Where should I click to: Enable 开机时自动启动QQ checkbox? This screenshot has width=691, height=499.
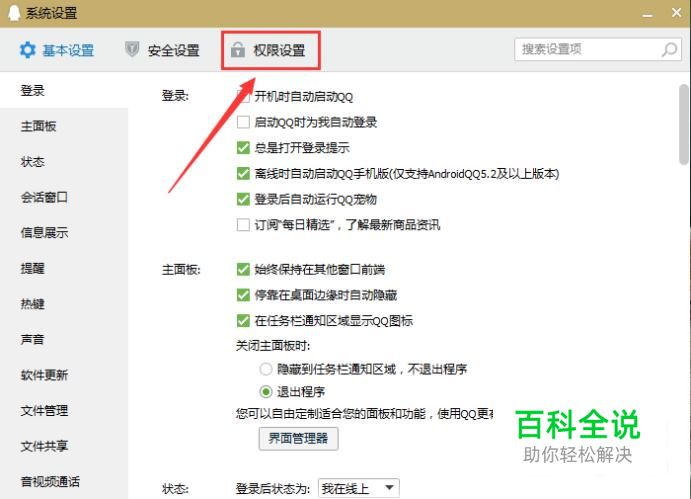(x=243, y=96)
